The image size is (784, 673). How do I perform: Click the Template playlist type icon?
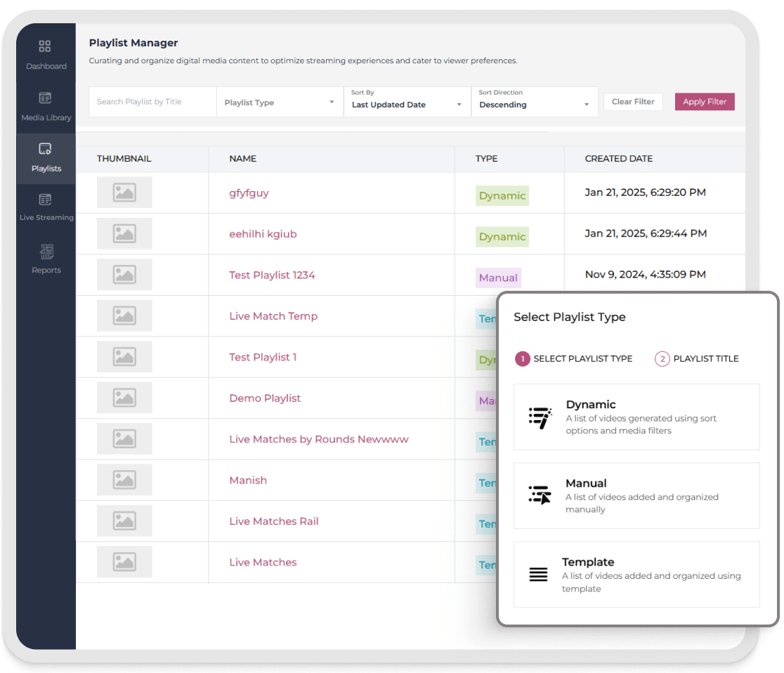(x=538, y=575)
